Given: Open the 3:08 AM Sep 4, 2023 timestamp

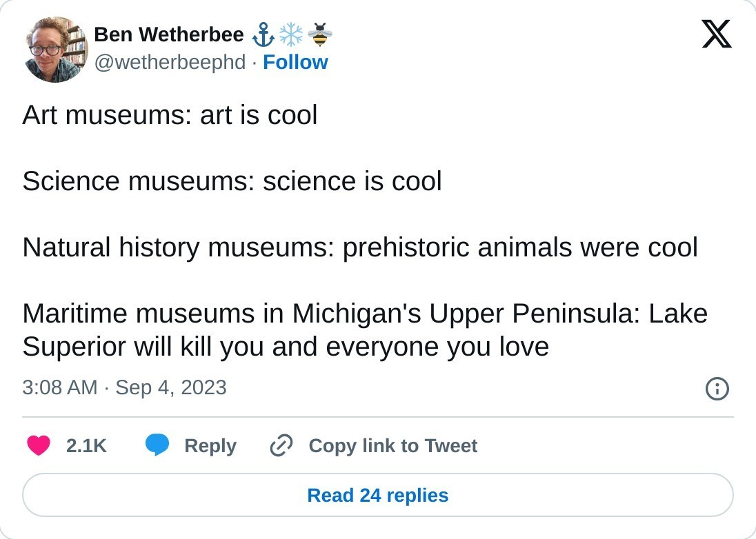Looking at the screenshot, I should pyautogui.click(x=124, y=387).
